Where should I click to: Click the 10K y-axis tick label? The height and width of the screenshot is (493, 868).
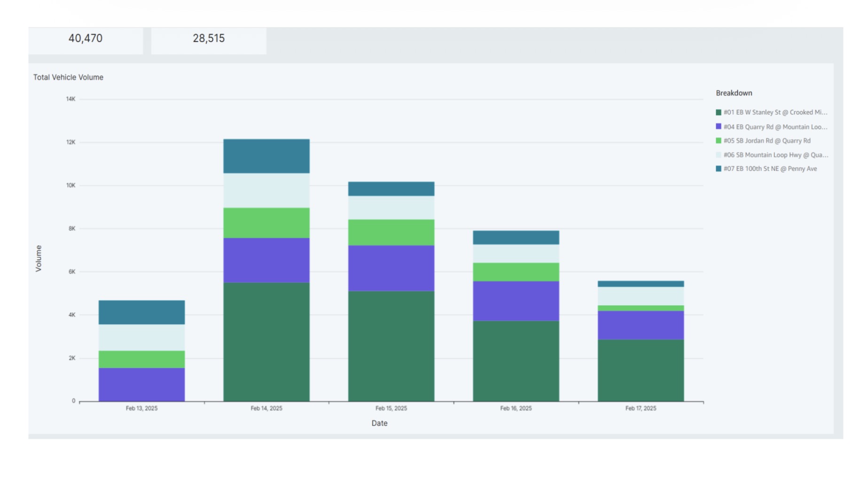(70, 185)
